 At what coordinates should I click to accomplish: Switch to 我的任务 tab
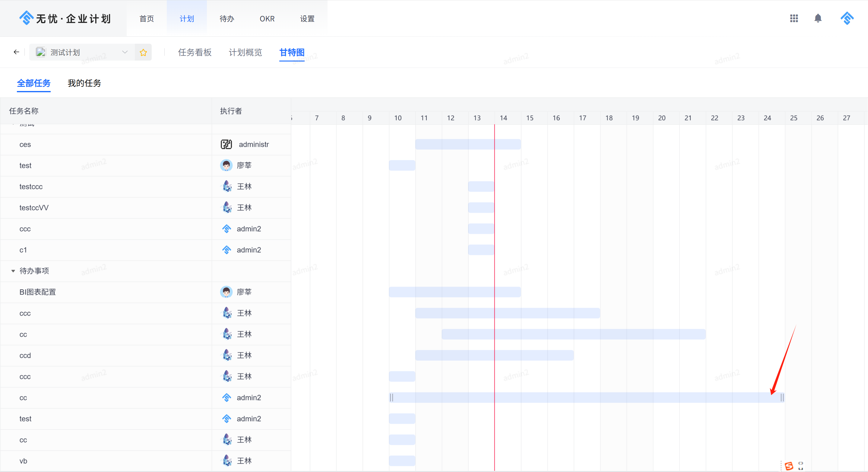[84, 83]
